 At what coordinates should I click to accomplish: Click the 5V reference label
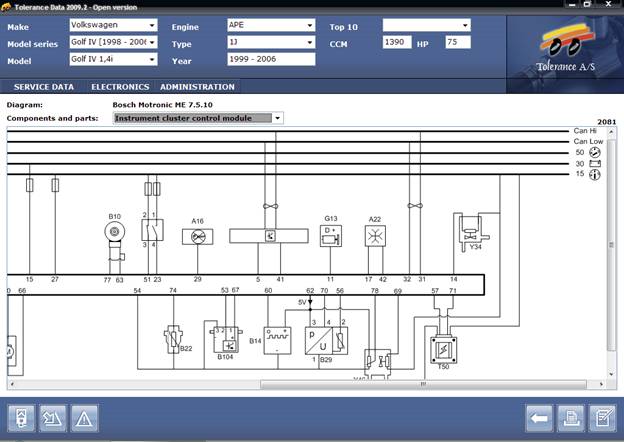[302, 302]
